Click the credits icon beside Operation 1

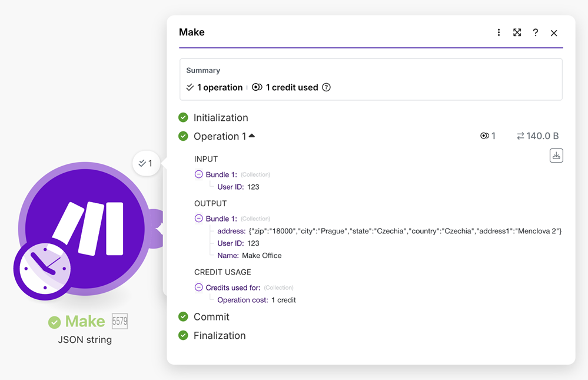point(484,136)
